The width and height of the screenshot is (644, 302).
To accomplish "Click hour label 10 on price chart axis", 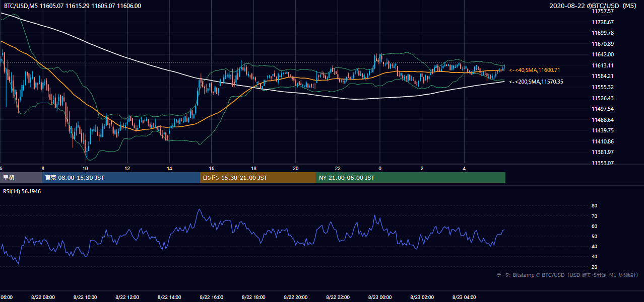I will [x=85, y=168].
